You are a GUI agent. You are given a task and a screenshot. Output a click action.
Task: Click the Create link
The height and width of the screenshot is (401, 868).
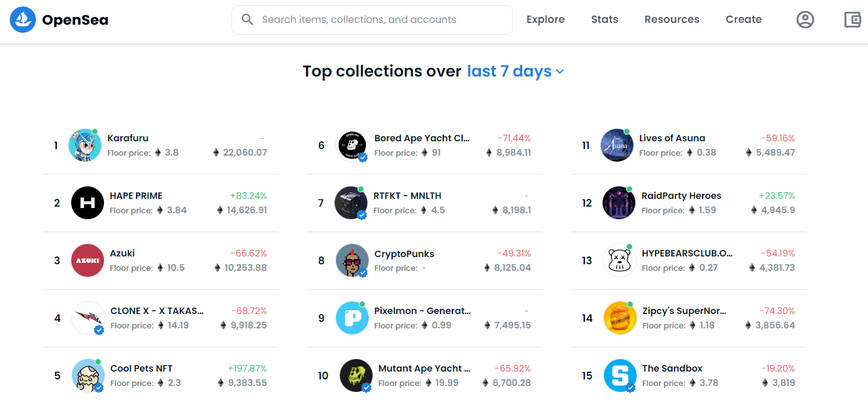coord(743,20)
